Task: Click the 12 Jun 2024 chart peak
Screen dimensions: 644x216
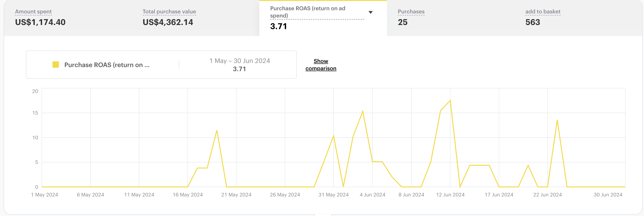Action: (x=450, y=100)
